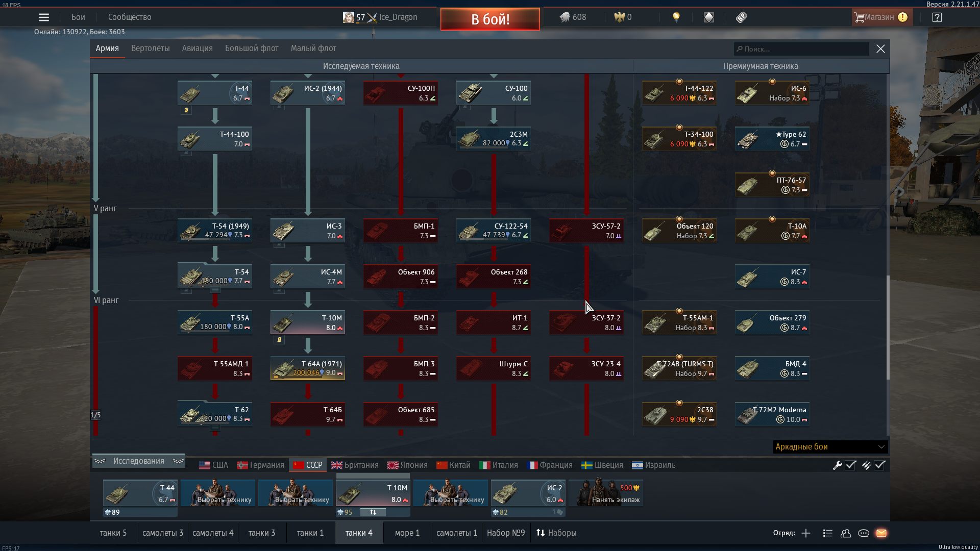Open Ice_Dragon player profile
This screenshot has height=551, width=980.
(x=380, y=17)
